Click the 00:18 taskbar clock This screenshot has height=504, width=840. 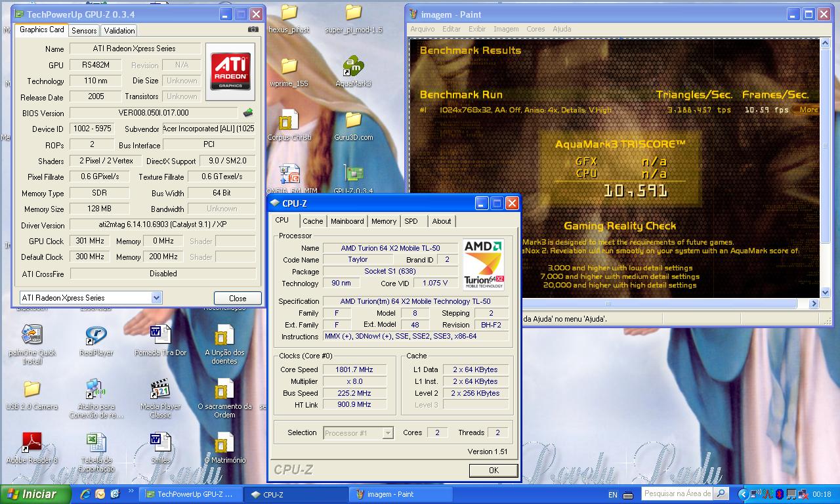coord(822,494)
